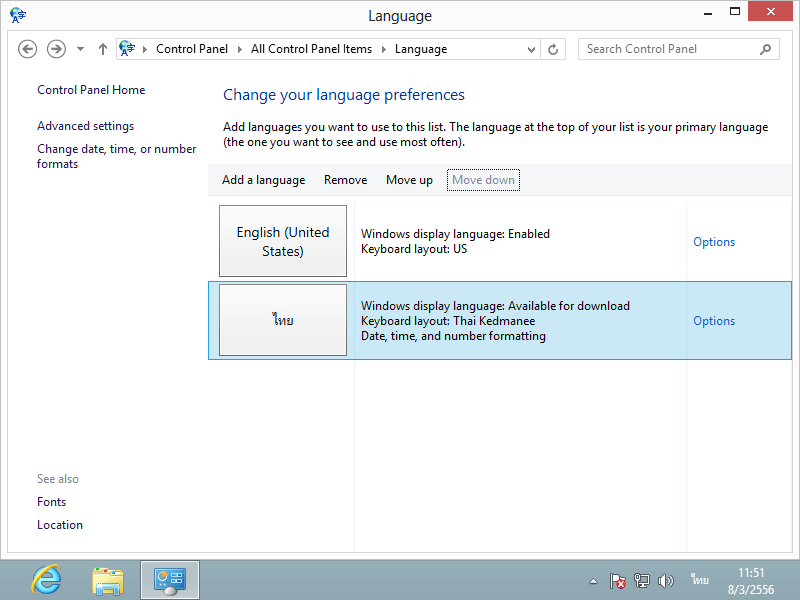The image size is (800, 600).
Task: Open Change date, time, or number formats
Action: pyautogui.click(x=116, y=156)
